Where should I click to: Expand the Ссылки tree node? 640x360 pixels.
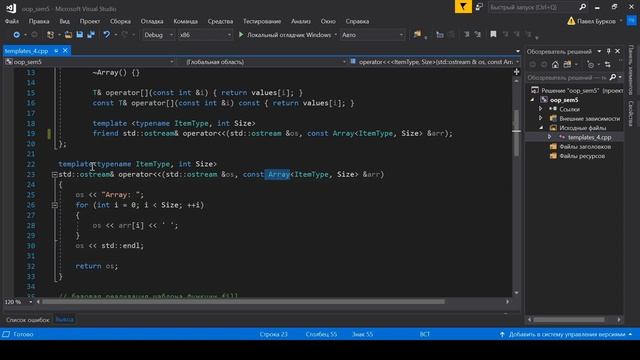540,109
